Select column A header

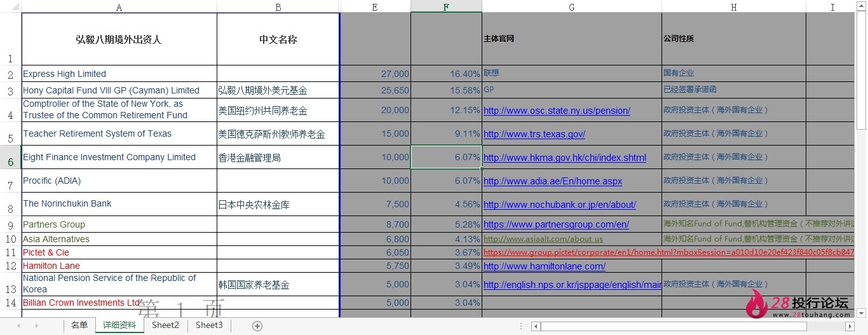pyautogui.click(x=119, y=6)
